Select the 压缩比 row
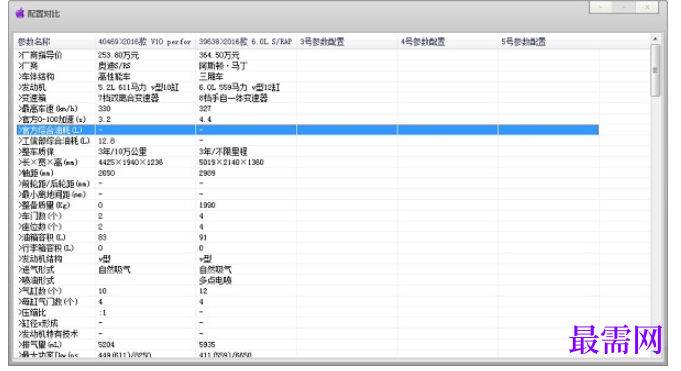 pos(307,312)
